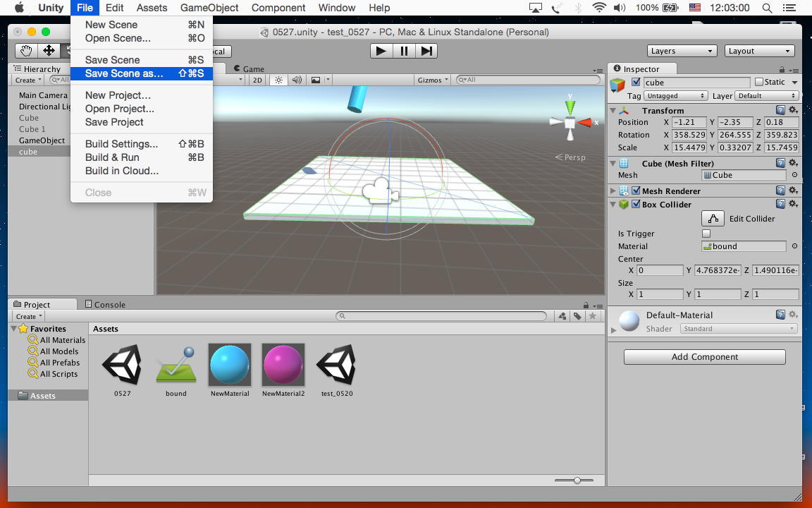Click the cube object icon in Inspector
812x508 pixels.
[x=617, y=85]
